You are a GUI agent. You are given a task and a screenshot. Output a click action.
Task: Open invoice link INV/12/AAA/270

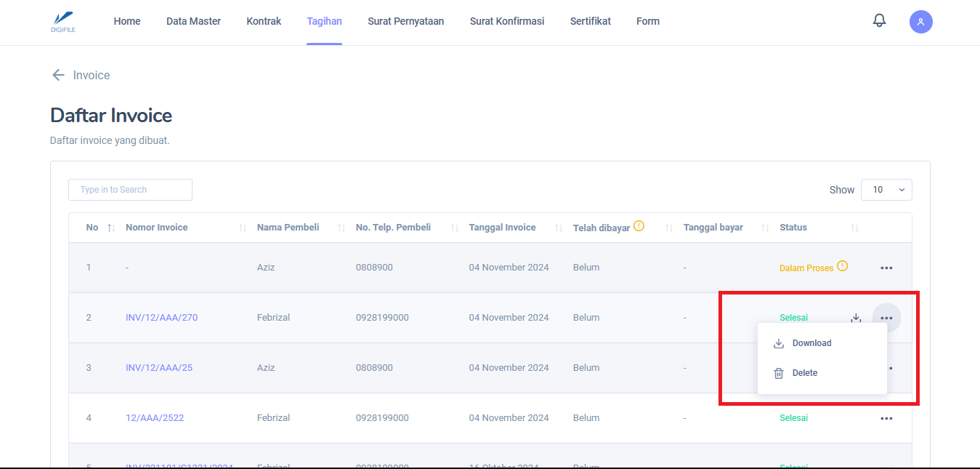tap(162, 318)
